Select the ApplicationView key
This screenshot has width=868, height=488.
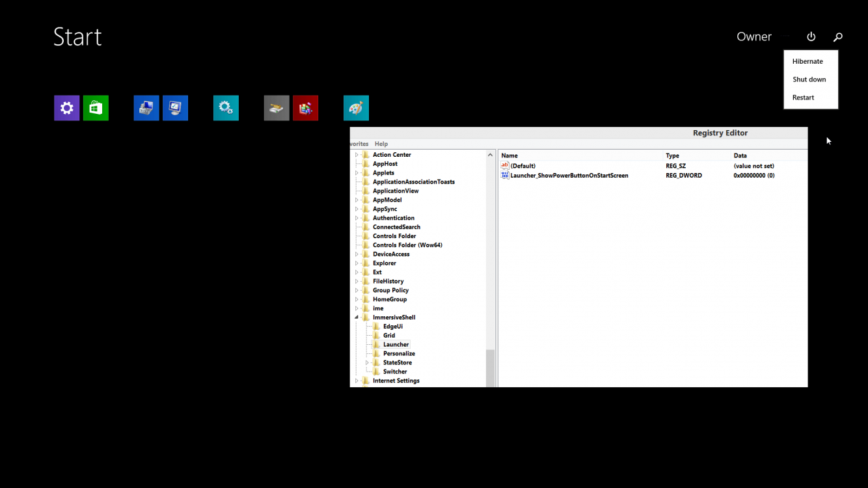[396, 191]
